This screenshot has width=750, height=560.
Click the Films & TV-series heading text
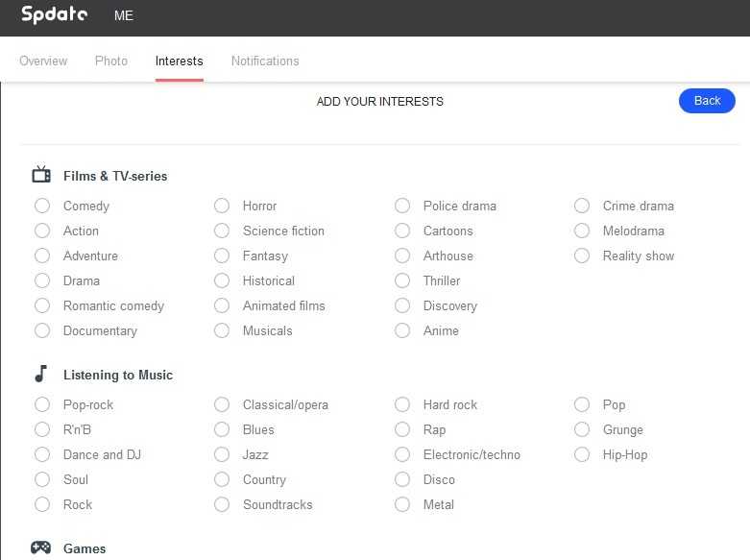115,176
